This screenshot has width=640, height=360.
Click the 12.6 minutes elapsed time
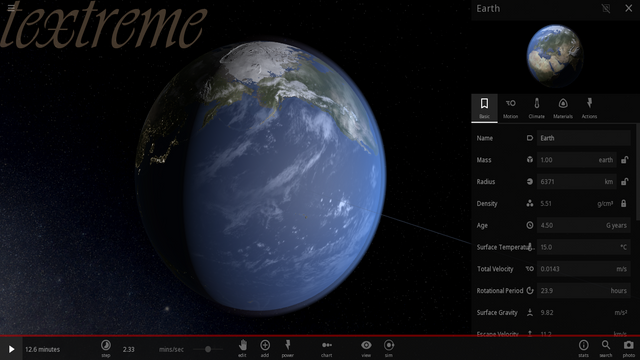tap(42, 349)
